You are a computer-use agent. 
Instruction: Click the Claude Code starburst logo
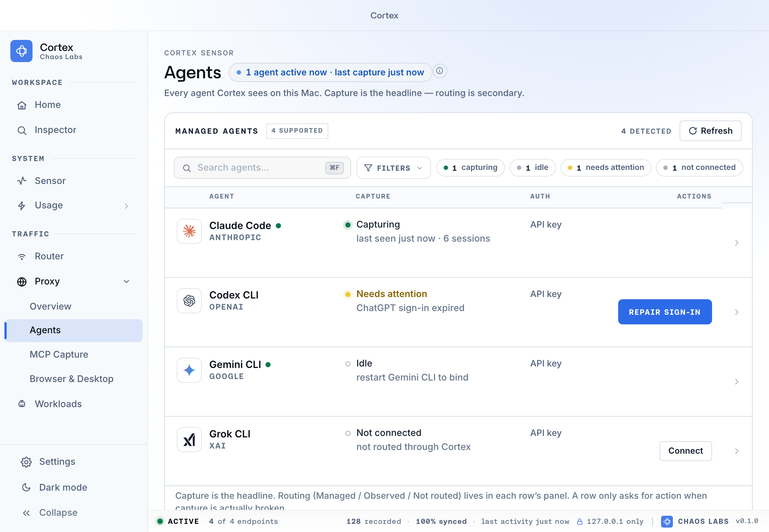click(189, 231)
